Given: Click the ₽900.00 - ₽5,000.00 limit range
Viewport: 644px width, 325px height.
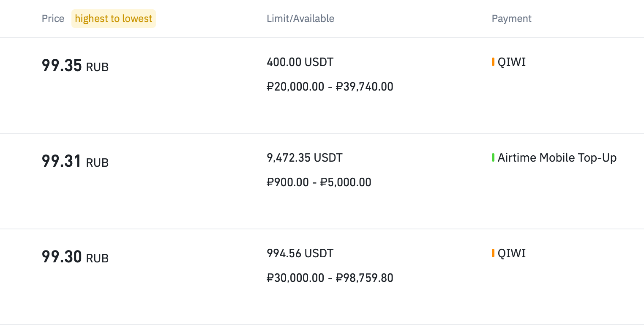Looking at the screenshot, I should click(319, 182).
